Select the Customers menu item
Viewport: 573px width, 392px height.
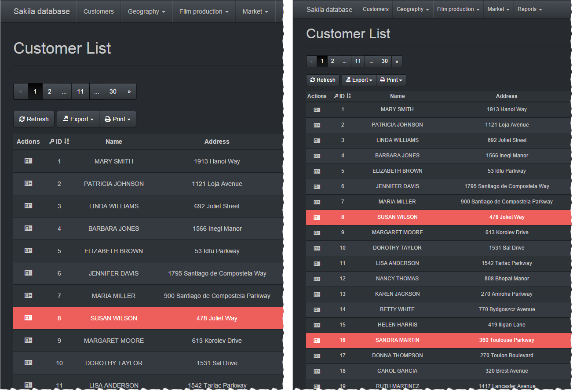pyautogui.click(x=375, y=9)
